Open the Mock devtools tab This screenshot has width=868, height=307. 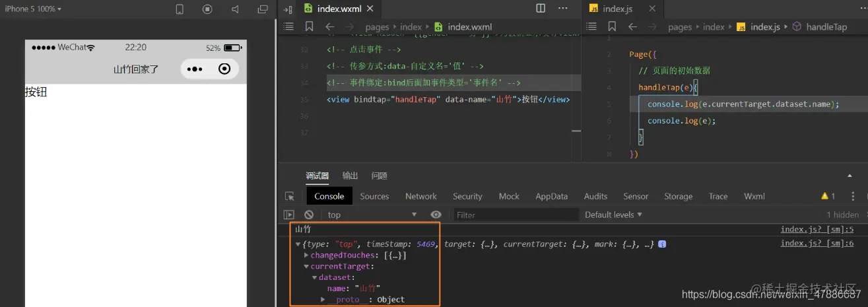pos(509,196)
